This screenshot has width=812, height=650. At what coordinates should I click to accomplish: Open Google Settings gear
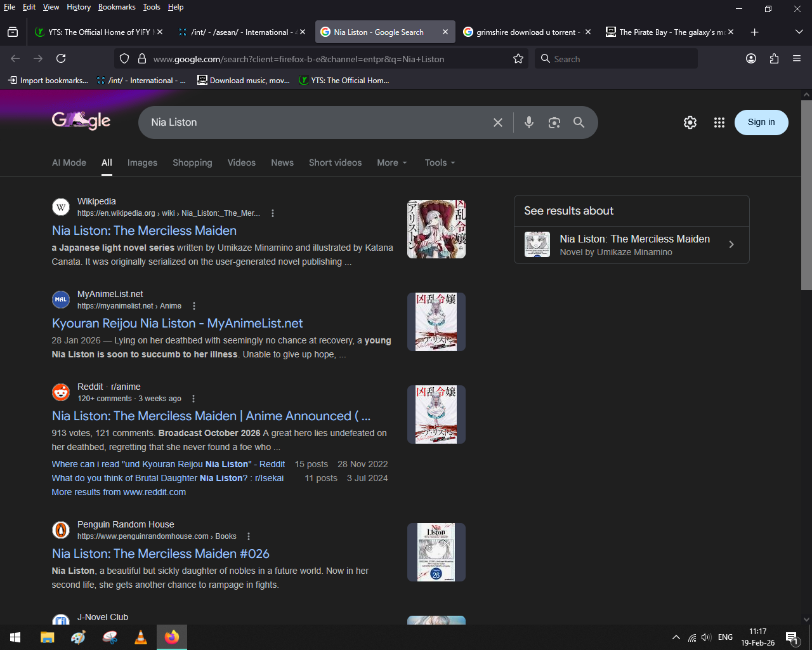[690, 123]
